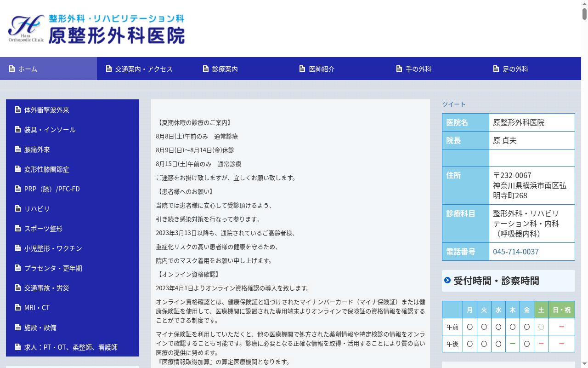Click the 日・祝 column header
The image size is (588, 368).
click(561, 310)
